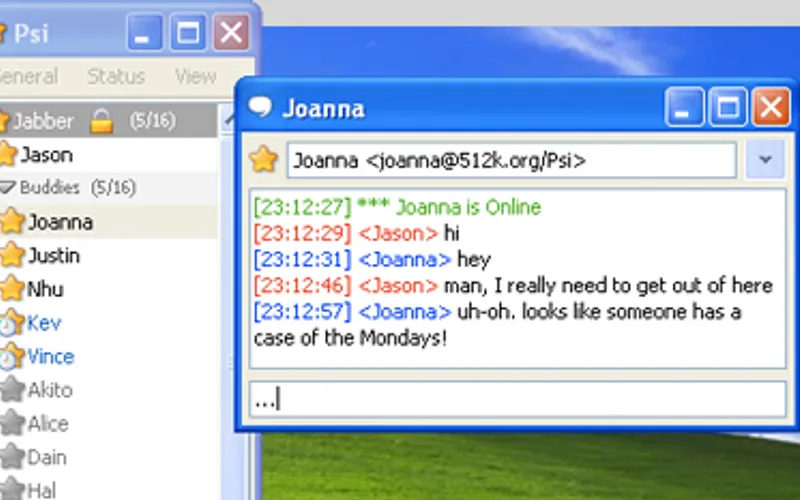Collapse the Buddies group triangle
The height and width of the screenshot is (500, 800).
click(x=8, y=188)
